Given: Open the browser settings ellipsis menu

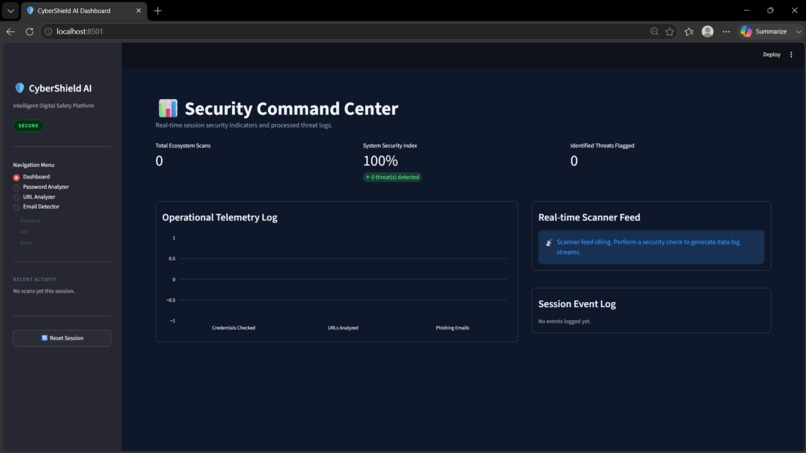Looking at the screenshot, I should (726, 31).
